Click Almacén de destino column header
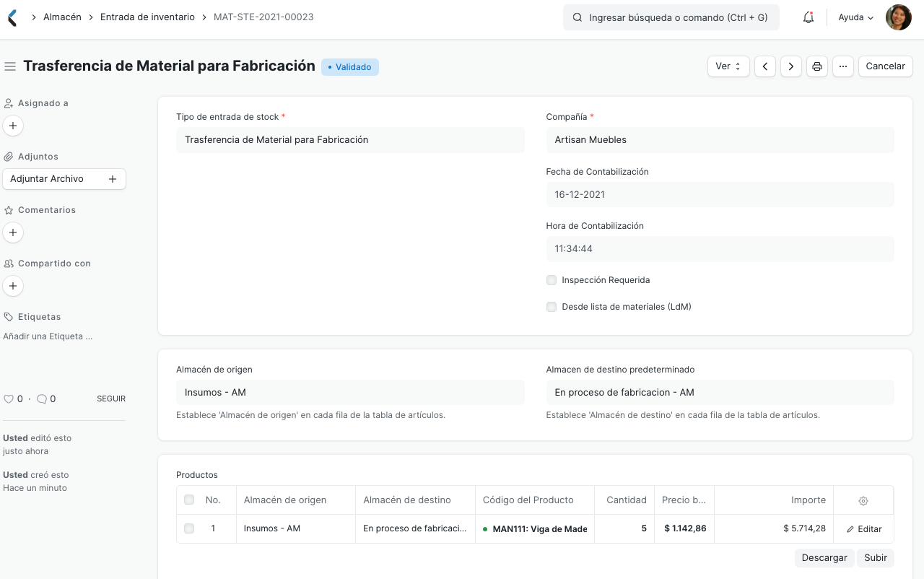The height and width of the screenshot is (579, 924). 415,500
